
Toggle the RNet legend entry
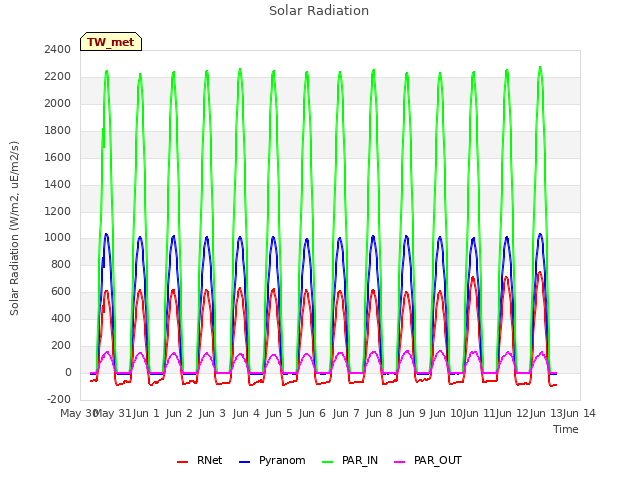point(200,461)
